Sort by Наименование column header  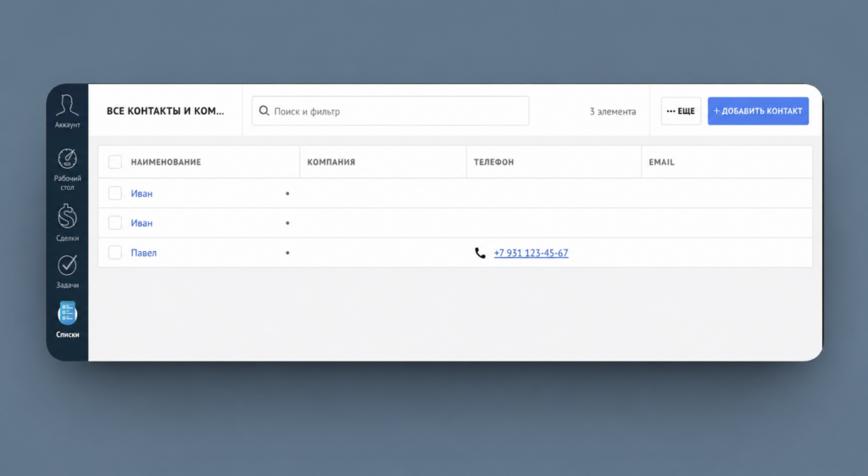click(x=166, y=162)
